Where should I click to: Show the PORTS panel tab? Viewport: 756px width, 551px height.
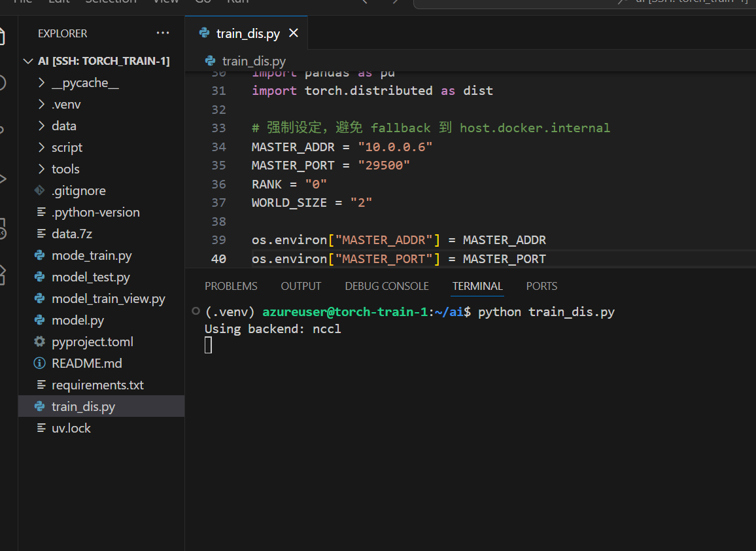[x=541, y=287]
